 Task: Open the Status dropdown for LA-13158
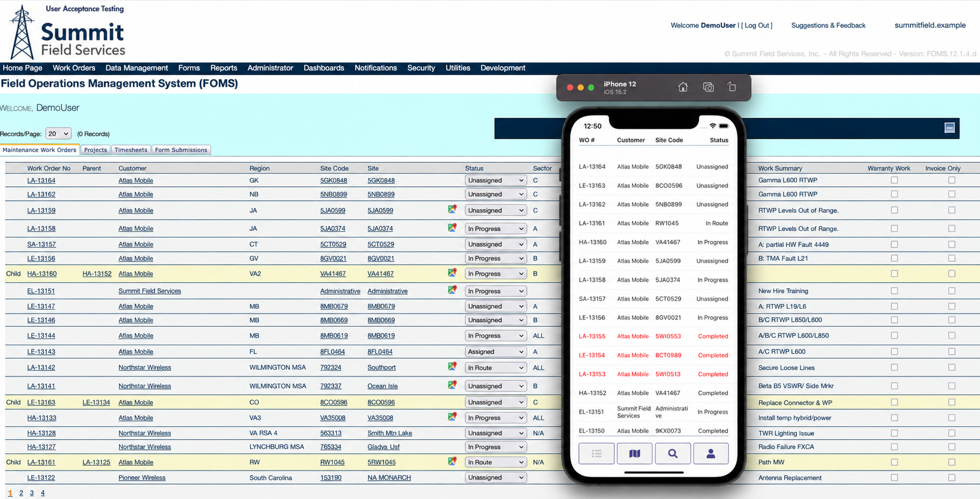496,229
